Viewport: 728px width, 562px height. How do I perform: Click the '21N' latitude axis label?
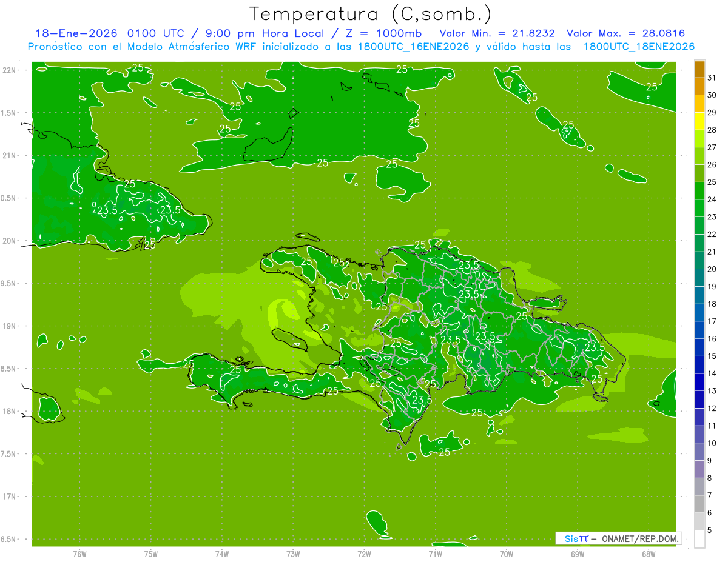coord(9,155)
